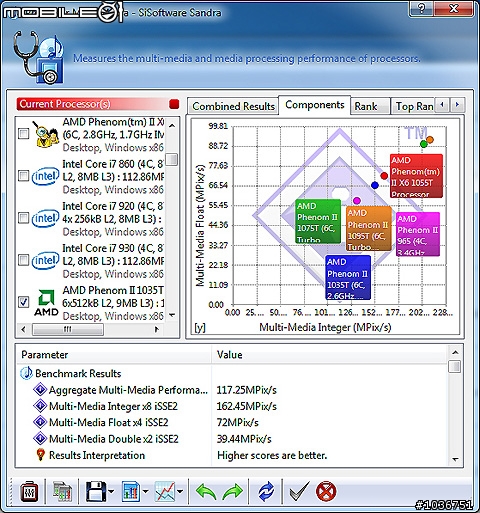Click the magenta Phenom II 965 legend box
The height and width of the screenshot is (513, 480).
point(418,234)
